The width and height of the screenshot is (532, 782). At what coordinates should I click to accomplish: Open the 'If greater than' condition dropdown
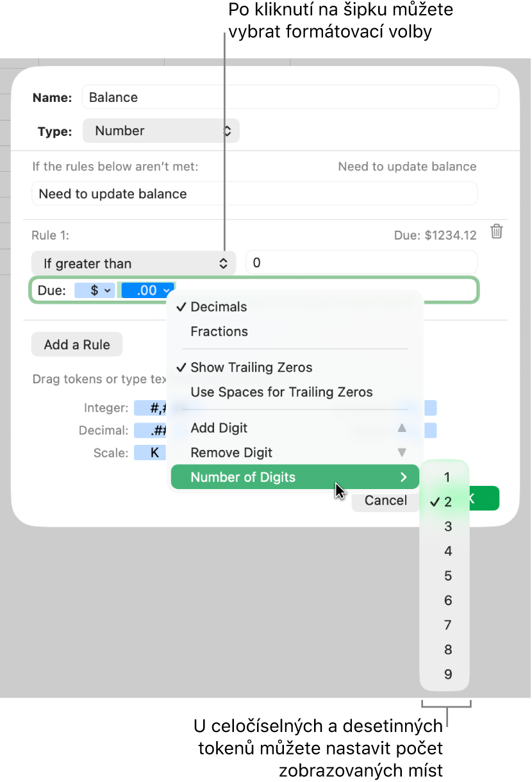pos(134,263)
